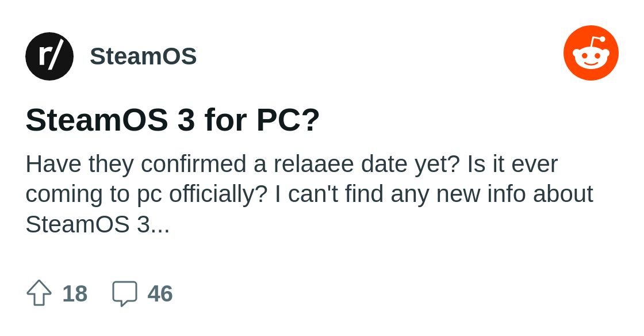Select the line starting Have they confirmed

point(292,165)
